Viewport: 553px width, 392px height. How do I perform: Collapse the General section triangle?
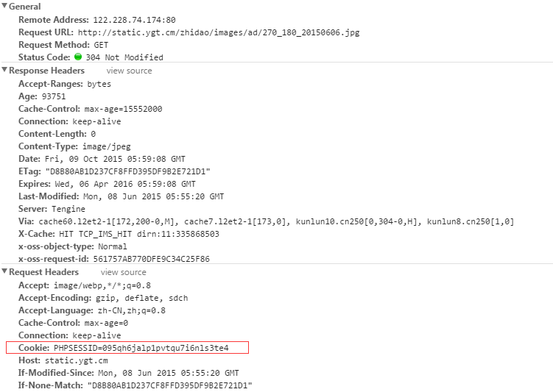[x=4, y=7]
